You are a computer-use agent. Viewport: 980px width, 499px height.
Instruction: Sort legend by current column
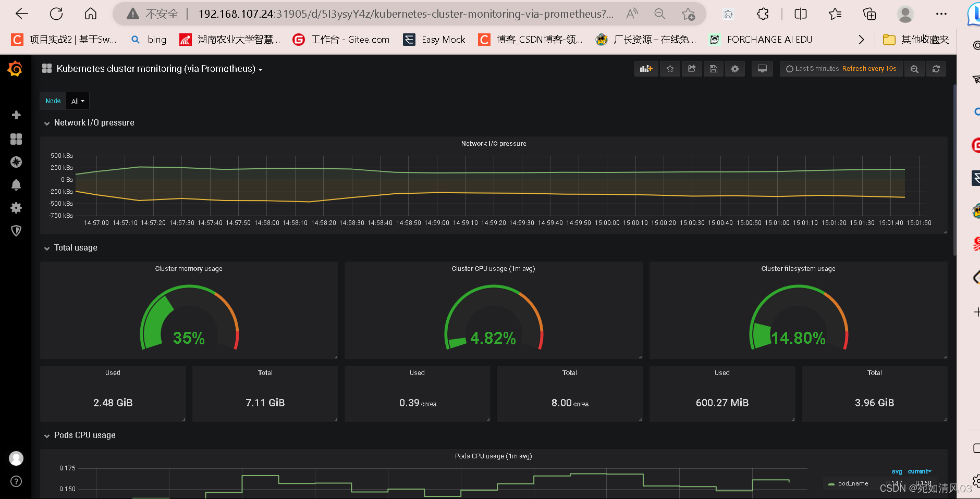919,471
